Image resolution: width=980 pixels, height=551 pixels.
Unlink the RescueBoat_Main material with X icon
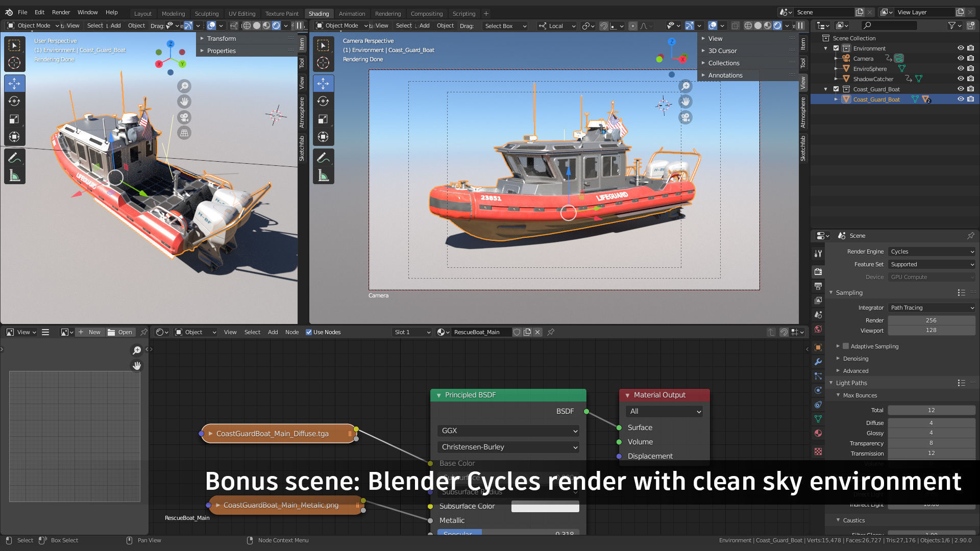click(x=537, y=332)
